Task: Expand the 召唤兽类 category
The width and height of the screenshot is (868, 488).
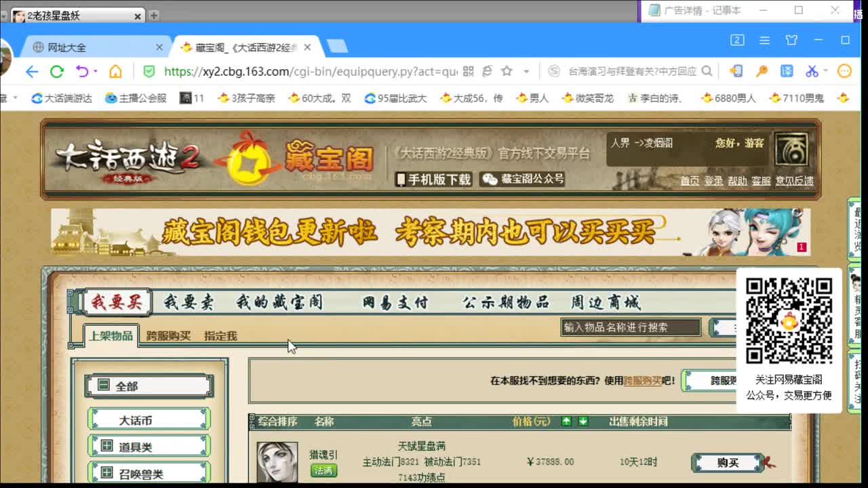Action: click(x=107, y=473)
